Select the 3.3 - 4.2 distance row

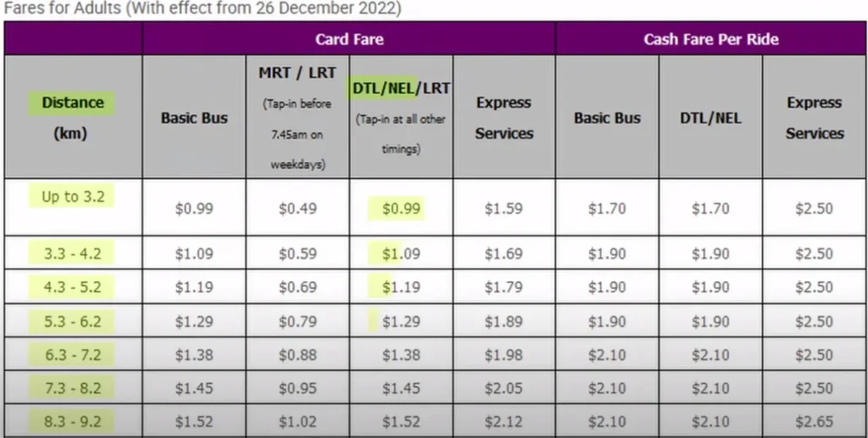tap(72, 253)
